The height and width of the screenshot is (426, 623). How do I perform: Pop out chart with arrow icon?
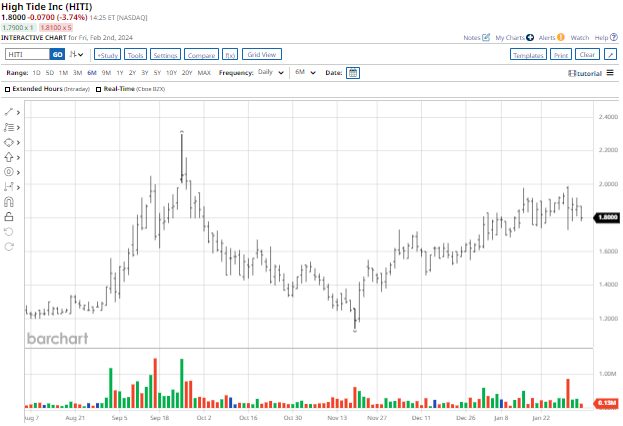[611, 54]
